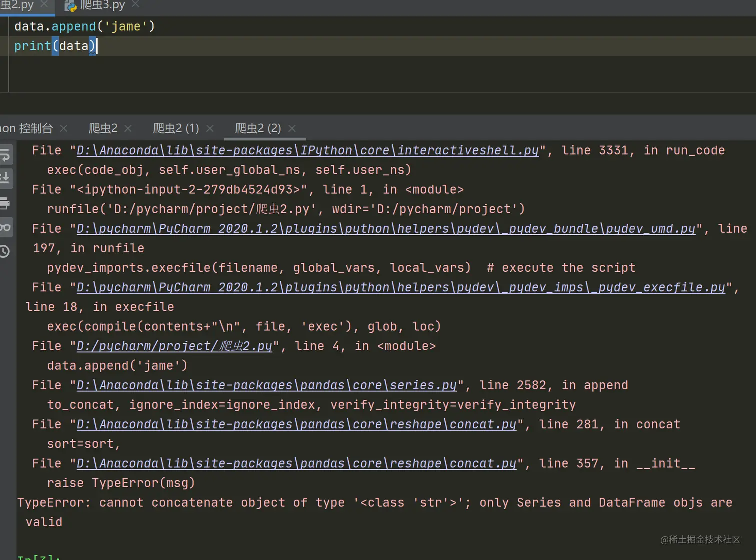The height and width of the screenshot is (560, 756).
Task: Open the 爬虫2 (1) console tab
Action: 176,128
